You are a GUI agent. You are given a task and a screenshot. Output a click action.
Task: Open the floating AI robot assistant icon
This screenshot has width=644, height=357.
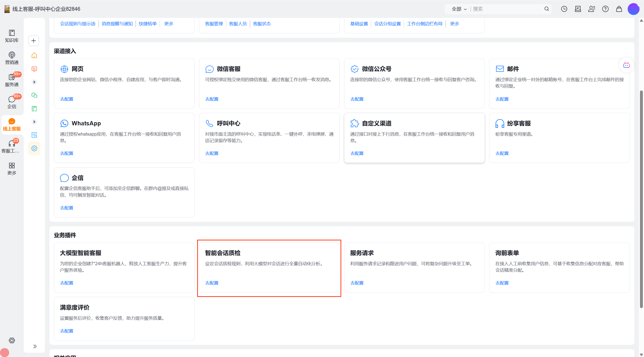click(x=626, y=65)
